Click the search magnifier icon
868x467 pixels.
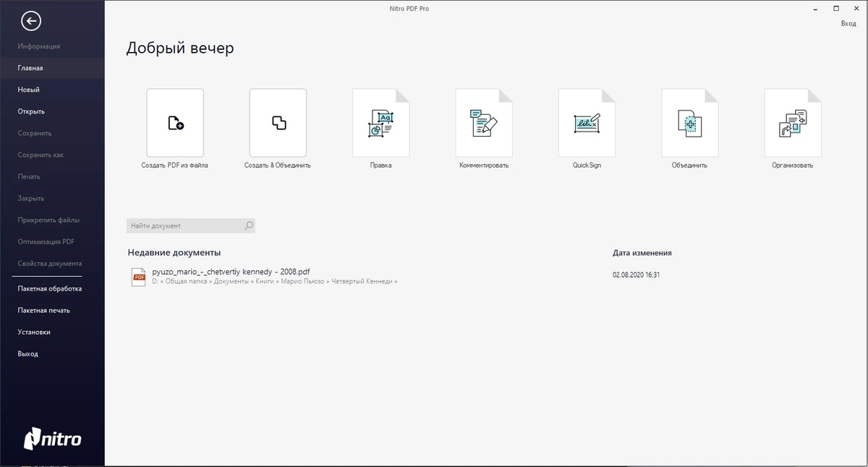coord(248,226)
